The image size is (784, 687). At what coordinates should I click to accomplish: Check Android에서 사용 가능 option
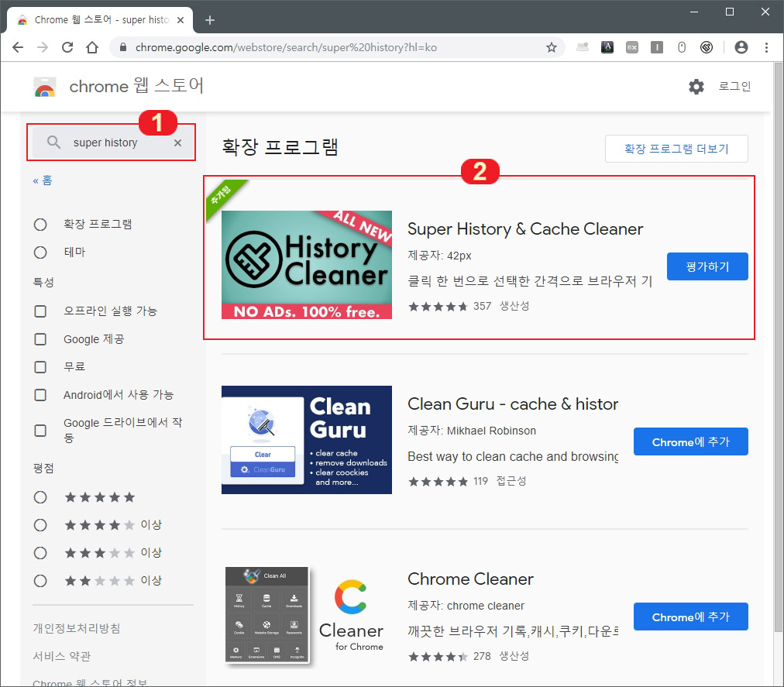(40, 395)
